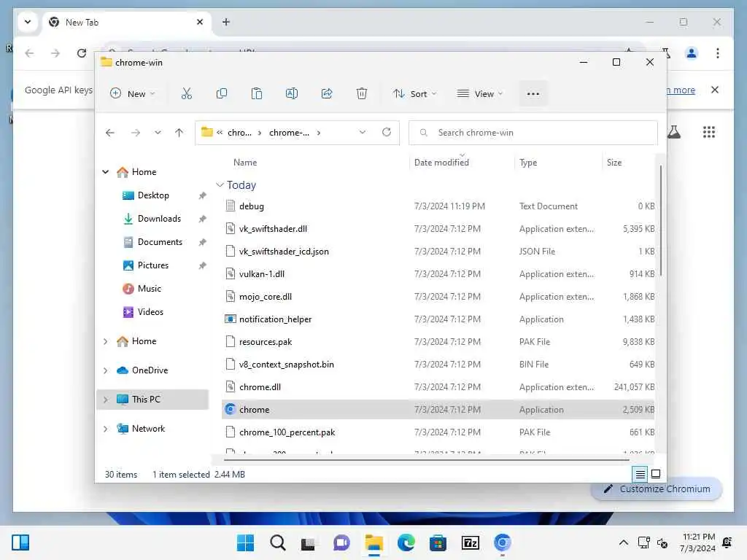Expand the Network tree node
The height and width of the screenshot is (560, 747).
click(106, 429)
